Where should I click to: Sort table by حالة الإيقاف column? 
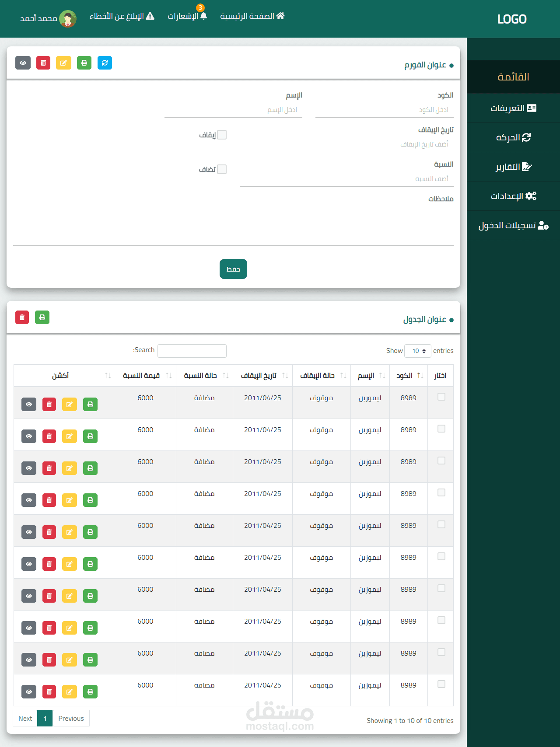(x=322, y=376)
